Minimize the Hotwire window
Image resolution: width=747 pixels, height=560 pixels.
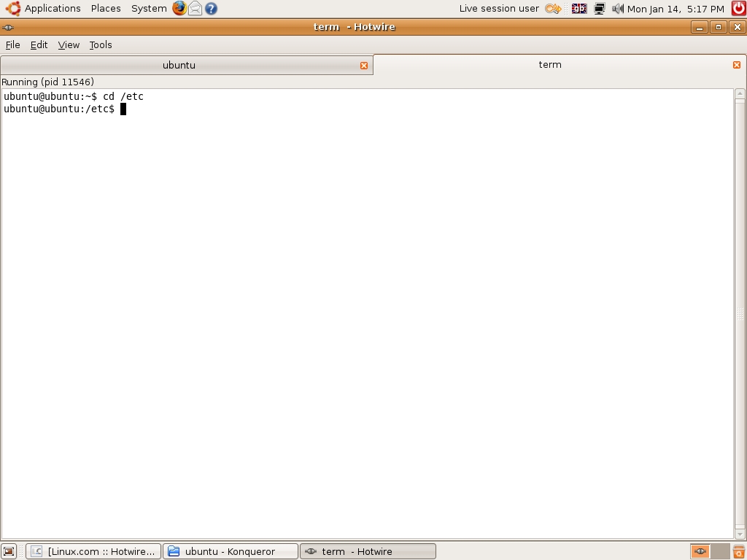coord(700,27)
